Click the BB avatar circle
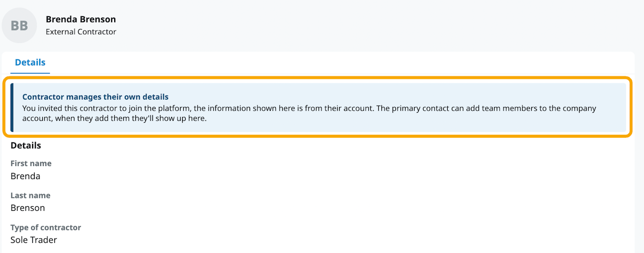This screenshot has height=253, width=644. tap(19, 25)
